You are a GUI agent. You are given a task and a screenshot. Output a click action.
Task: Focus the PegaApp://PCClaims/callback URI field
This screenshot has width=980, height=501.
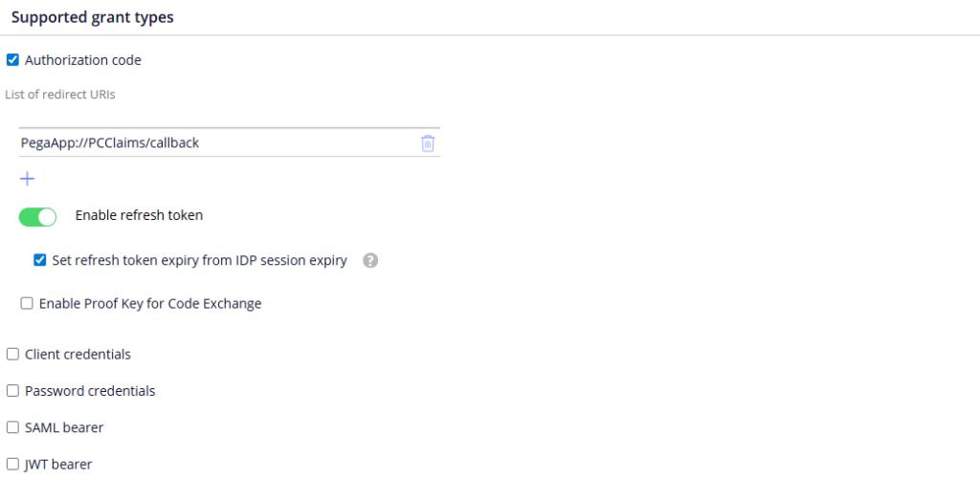[x=219, y=142]
